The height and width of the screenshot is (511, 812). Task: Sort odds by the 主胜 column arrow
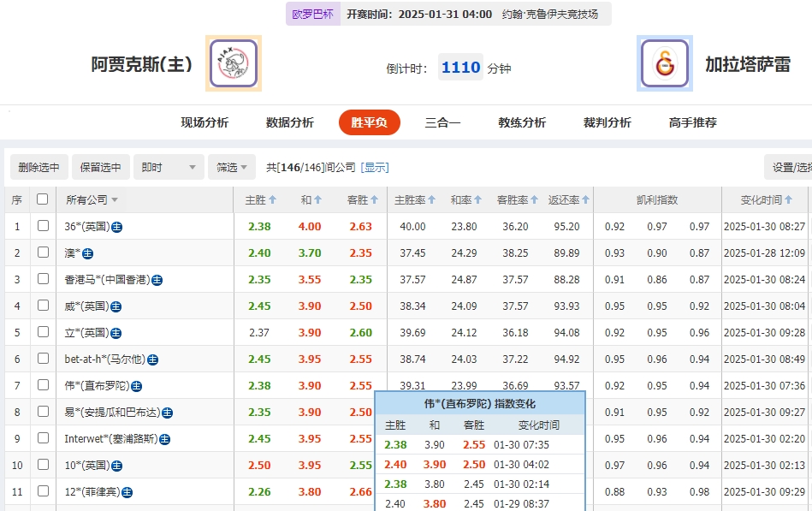(271, 199)
